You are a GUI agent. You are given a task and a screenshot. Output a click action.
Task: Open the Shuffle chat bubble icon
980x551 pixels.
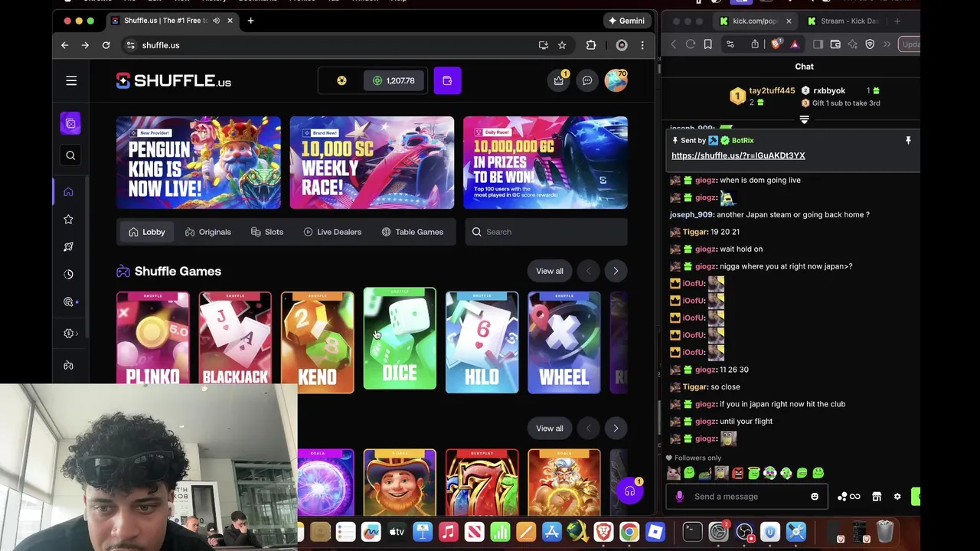[587, 80]
